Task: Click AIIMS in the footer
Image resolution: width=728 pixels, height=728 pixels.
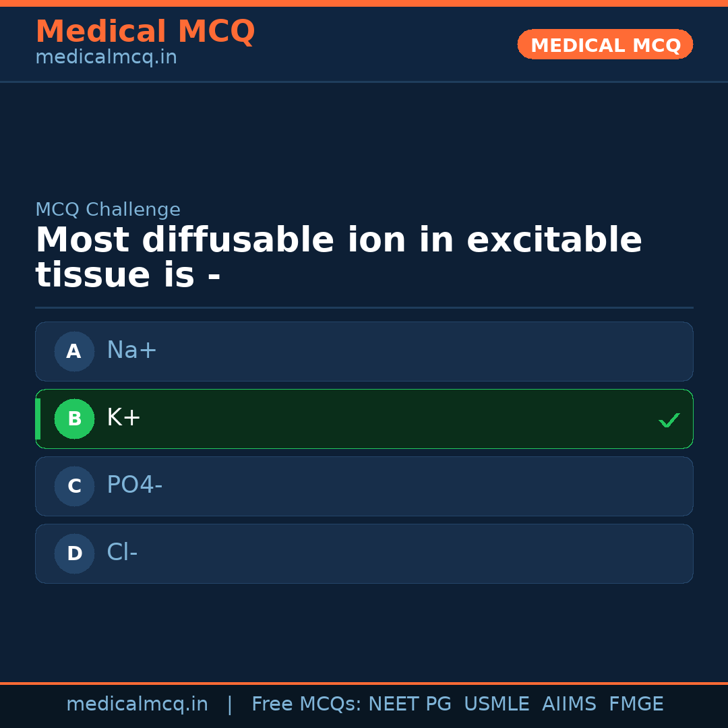Action: [569, 704]
